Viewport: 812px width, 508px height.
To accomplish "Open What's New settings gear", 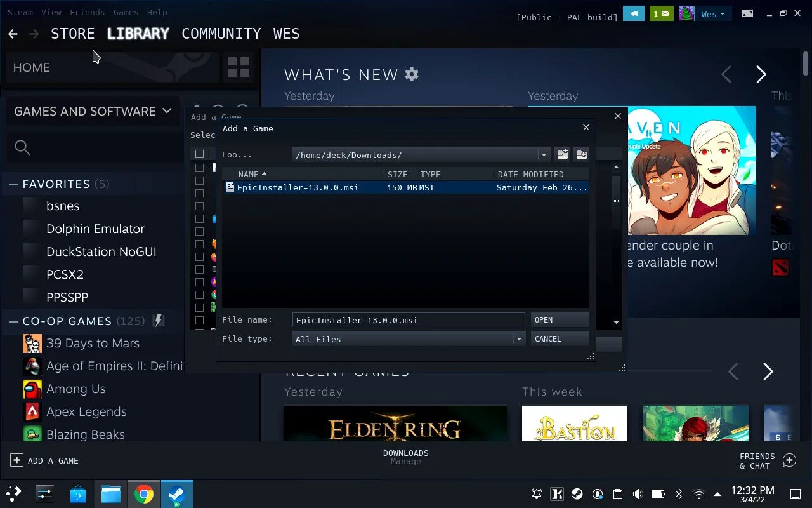I will [412, 74].
